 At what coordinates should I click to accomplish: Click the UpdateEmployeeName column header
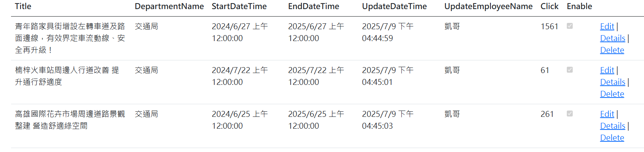pos(488,6)
